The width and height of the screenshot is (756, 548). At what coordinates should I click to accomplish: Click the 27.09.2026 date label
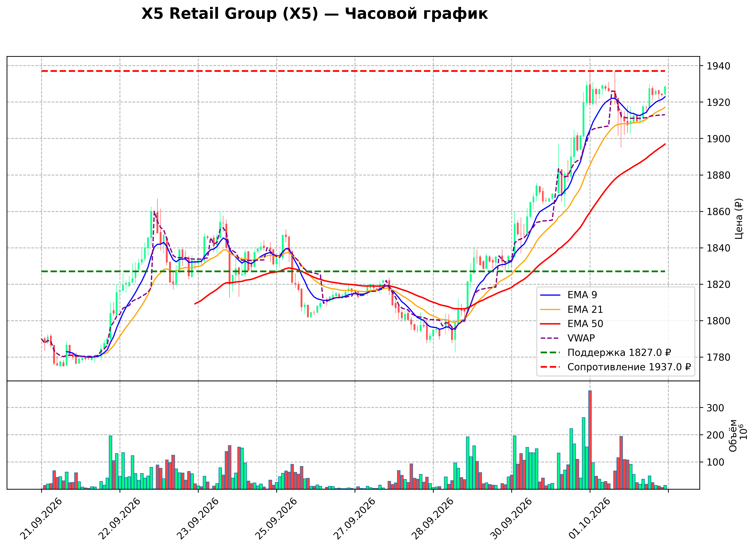[x=354, y=519]
